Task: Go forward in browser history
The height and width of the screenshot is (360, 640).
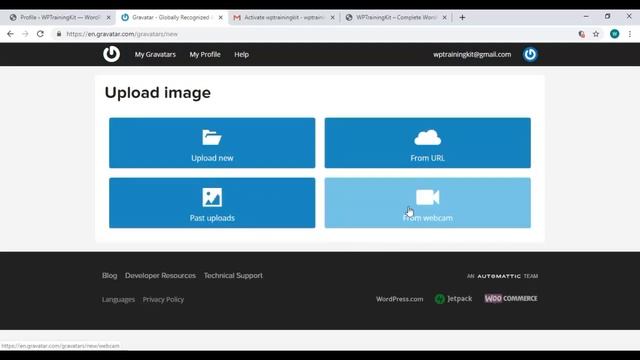Action: click(x=25, y=34)
